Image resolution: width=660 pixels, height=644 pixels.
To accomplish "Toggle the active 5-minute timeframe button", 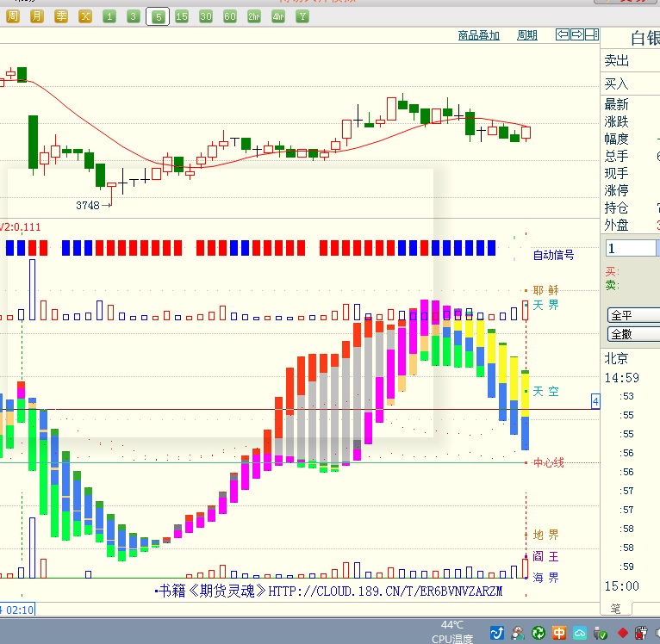I will (x=158, y=16).
